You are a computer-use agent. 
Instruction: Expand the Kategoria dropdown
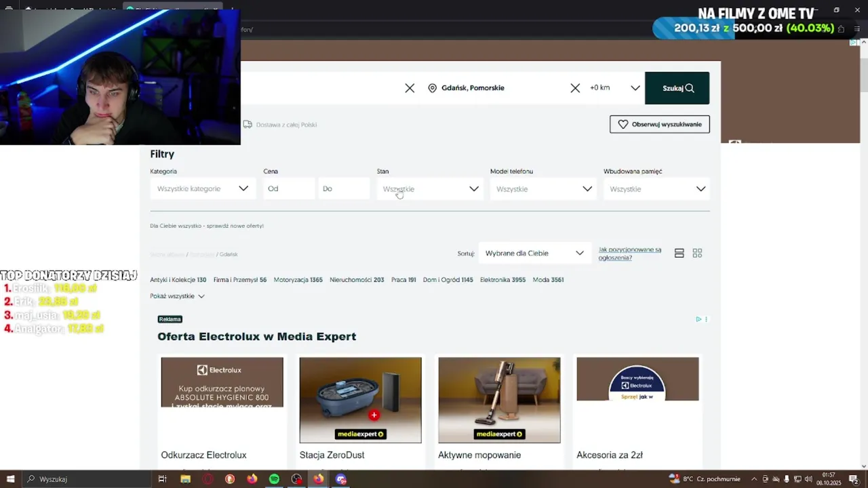pos(202,189)
